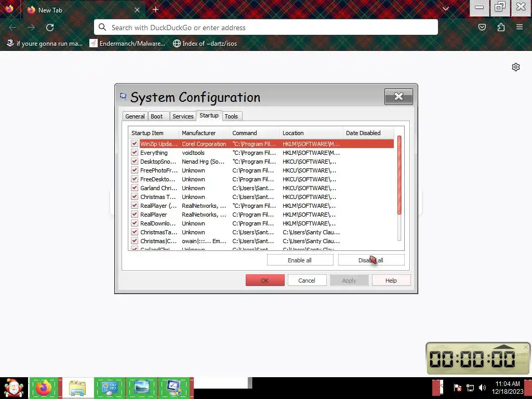Select the 'Corel Corporation' manufacturer cell
The width and height of the screenshot is (532, 399).
[x=204, y=144]
